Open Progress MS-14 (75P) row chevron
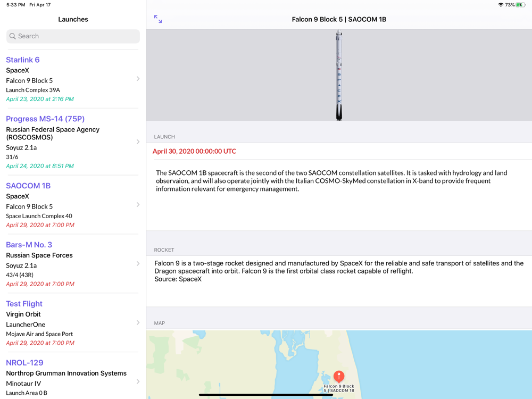 point(138,142)
